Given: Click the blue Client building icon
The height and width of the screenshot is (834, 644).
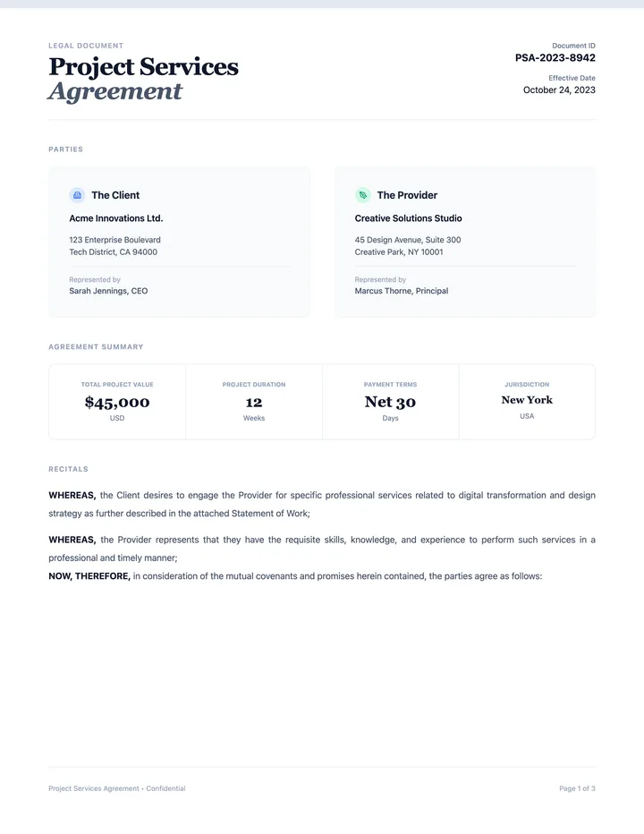Looking at the screenshot, I should click(77, 195).
